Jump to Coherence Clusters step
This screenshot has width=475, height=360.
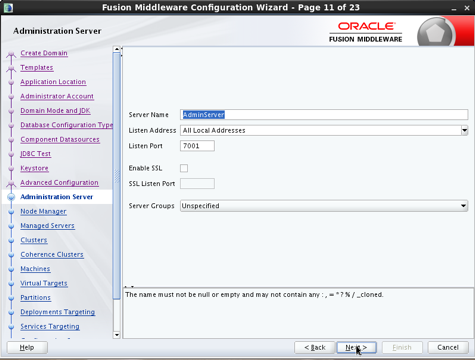tap(52, 254)
